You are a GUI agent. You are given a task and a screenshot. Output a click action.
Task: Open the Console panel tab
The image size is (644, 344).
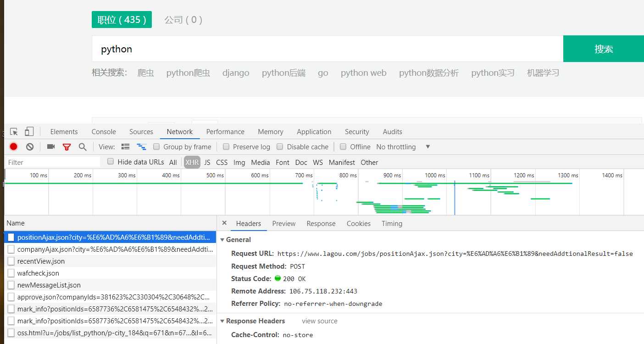click(104, 132)
